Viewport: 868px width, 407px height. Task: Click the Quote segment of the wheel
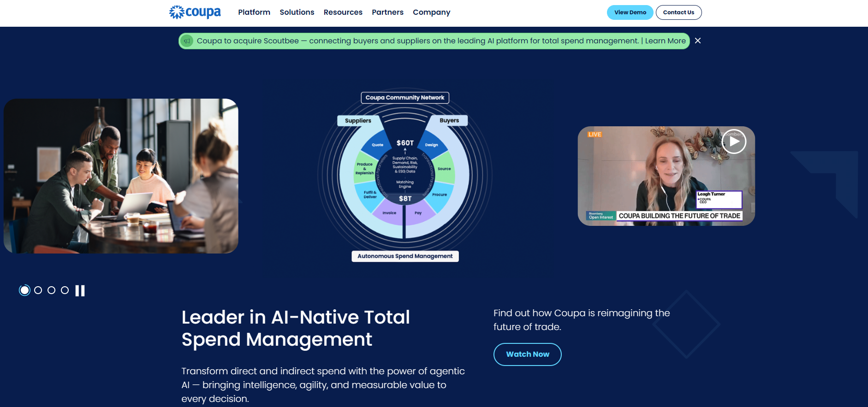tap(377, 145)
